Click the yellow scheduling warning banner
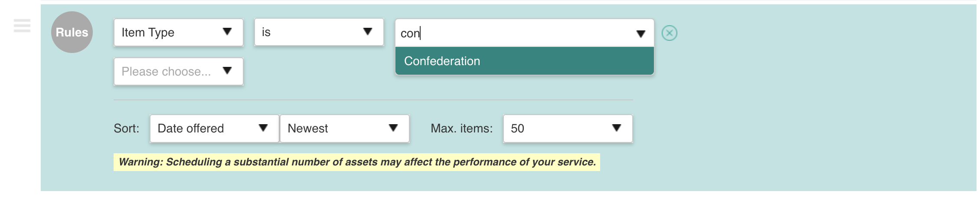The width and height of the screenshot is (980, 198). 357,162
